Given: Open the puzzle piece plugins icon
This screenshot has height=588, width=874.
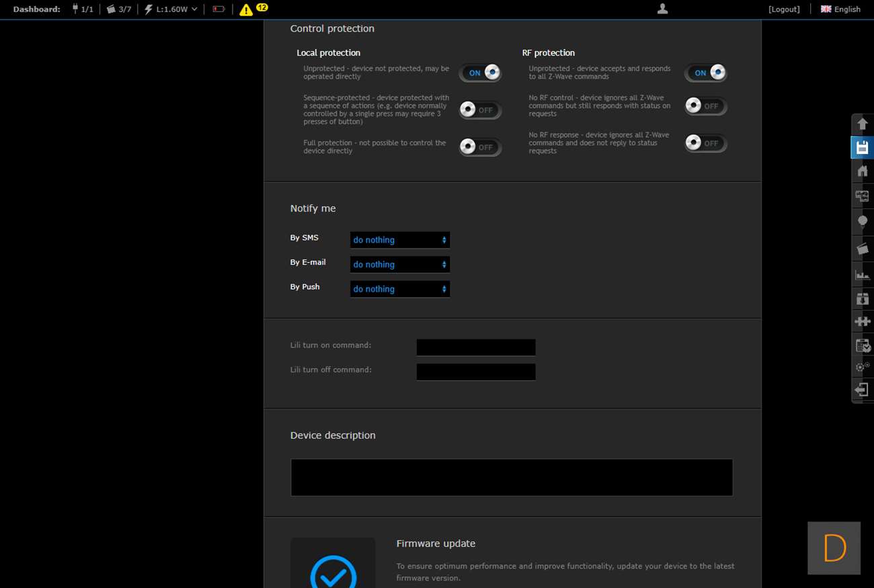Looking at the screenshot, I should 862,321.
